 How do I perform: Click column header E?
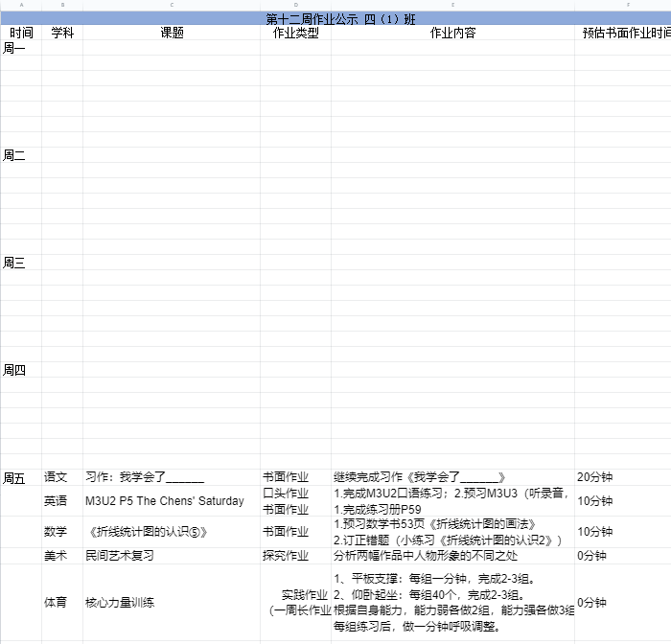coord(452,5)
